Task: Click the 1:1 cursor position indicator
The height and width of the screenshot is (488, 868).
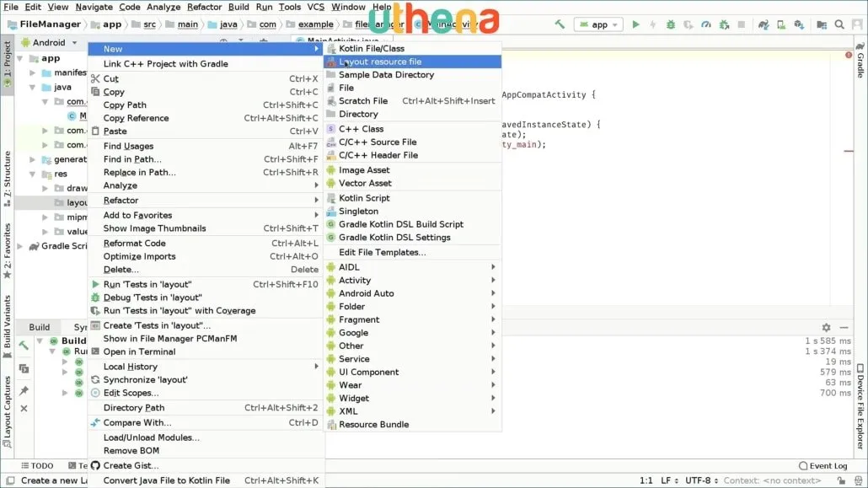Action: tap(646, 480)
